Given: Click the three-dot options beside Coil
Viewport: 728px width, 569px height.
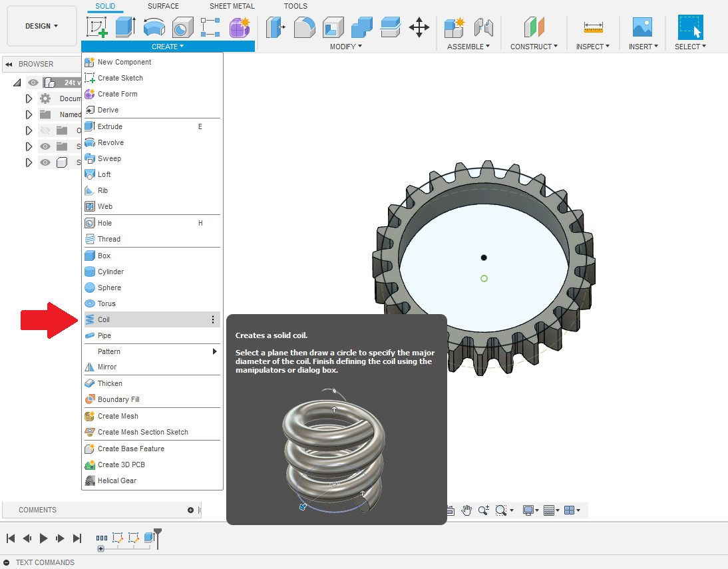Looking at the screenshot, I should [x=213, y=319].
